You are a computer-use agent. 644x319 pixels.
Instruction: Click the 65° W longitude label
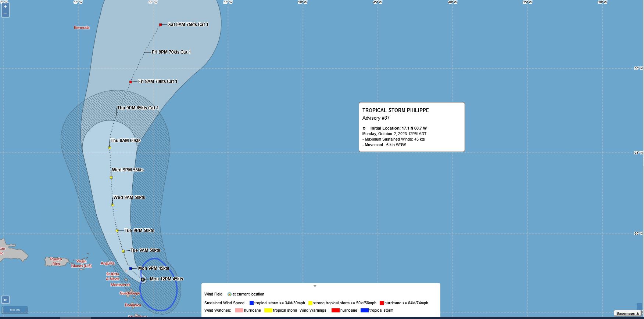pos(78,2)
